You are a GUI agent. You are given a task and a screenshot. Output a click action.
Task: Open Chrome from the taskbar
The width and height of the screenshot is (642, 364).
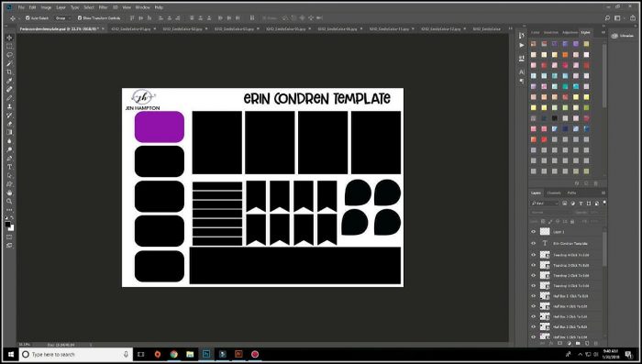[x=174, y=354]
